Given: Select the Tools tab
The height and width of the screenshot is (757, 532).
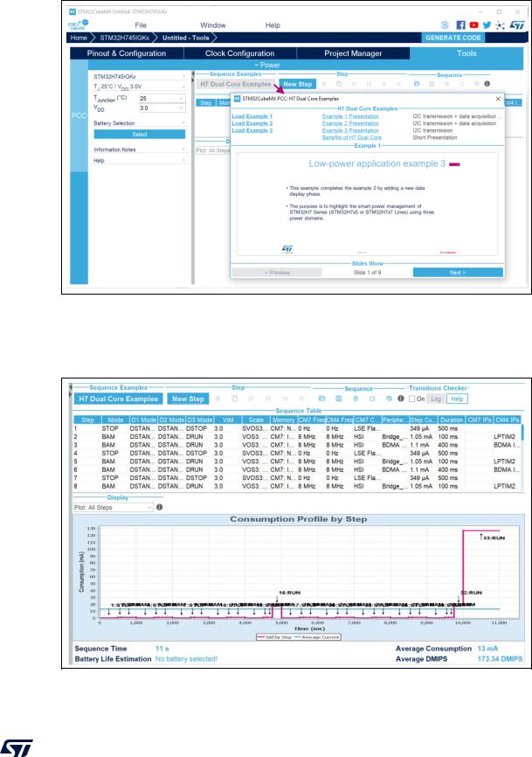Looking at the screenshot, I should (x=466, y=53).
